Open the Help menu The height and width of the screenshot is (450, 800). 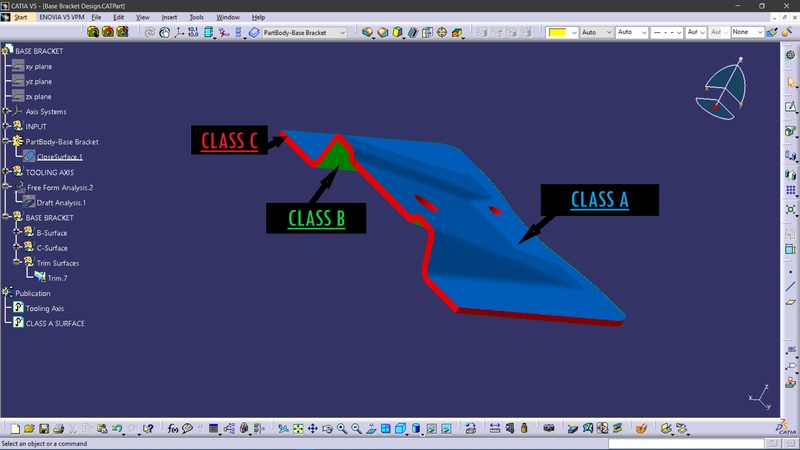pyautogui.click(x=258, y=17)
